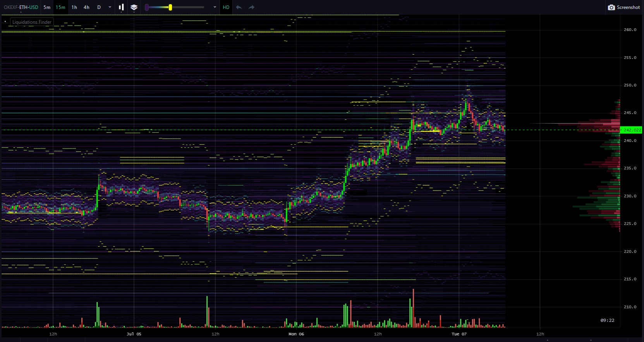Switch to the 5m timeframe
This screenshot has height=342, width=644.
[47, 7]
